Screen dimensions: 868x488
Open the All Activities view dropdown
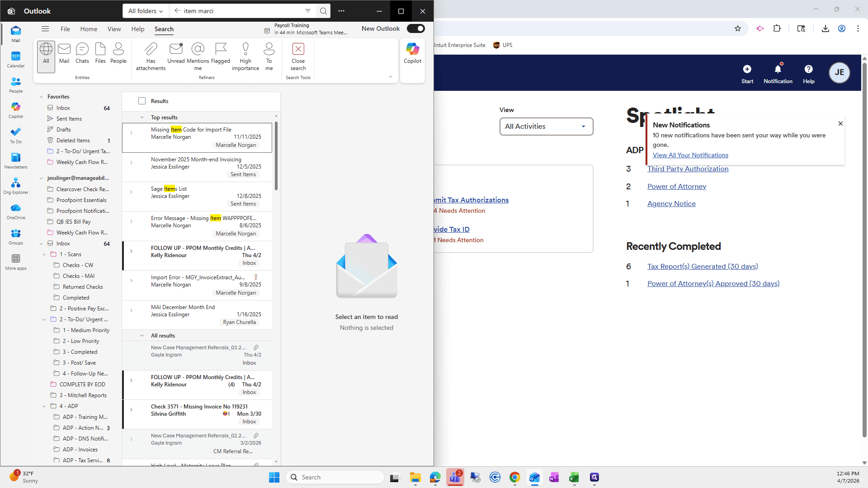click(546, 127)
